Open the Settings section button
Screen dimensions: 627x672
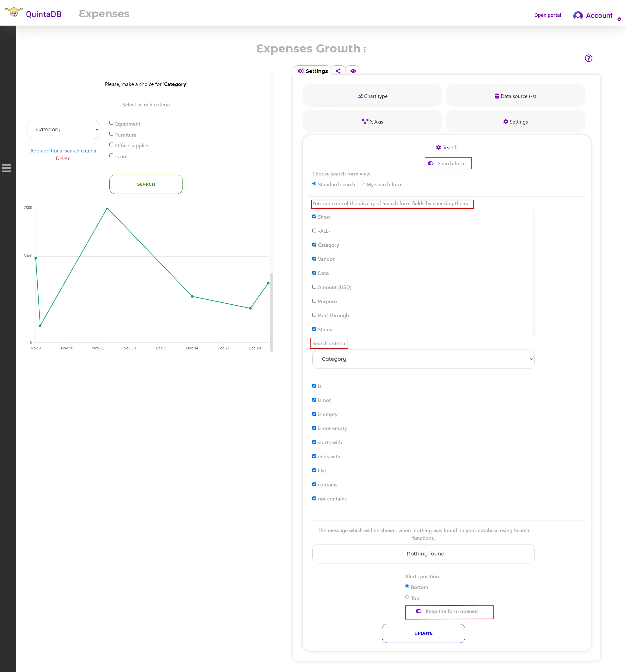click(x=515, y=122)
